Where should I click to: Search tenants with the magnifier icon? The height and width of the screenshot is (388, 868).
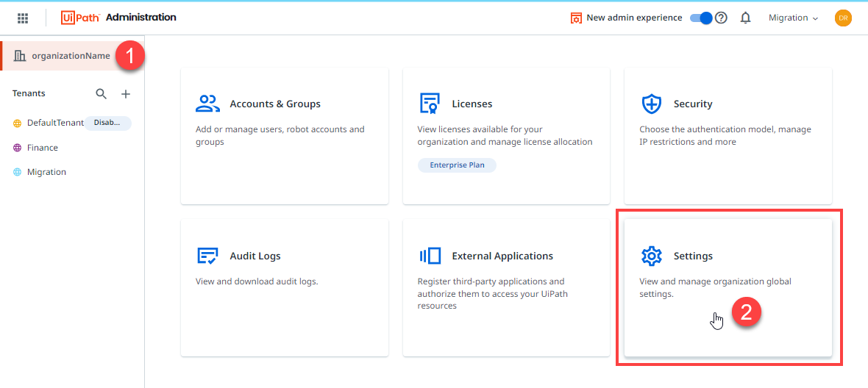102,94
